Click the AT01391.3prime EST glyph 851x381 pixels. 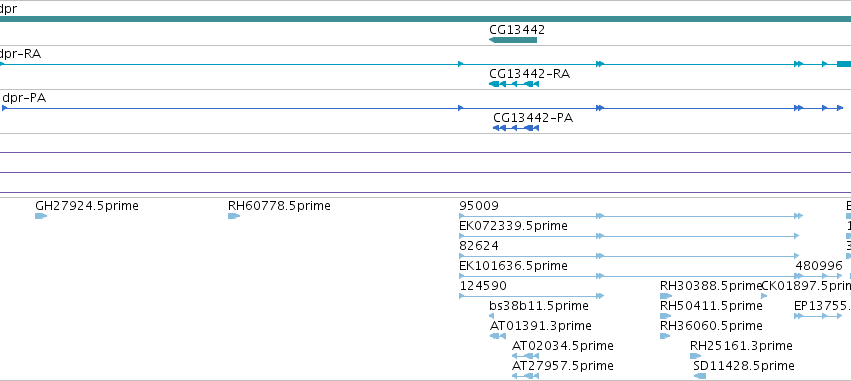coord(498,336)
